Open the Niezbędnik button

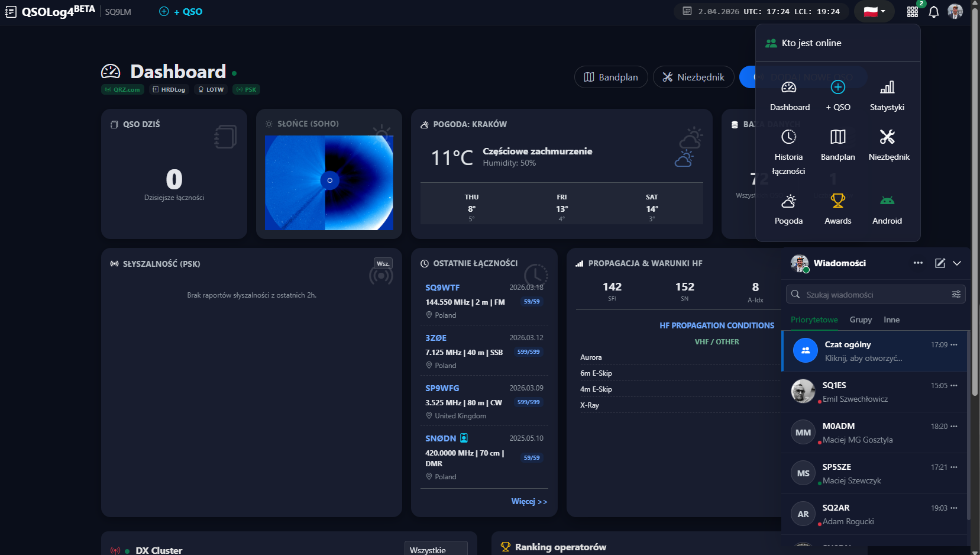[693, 77]
